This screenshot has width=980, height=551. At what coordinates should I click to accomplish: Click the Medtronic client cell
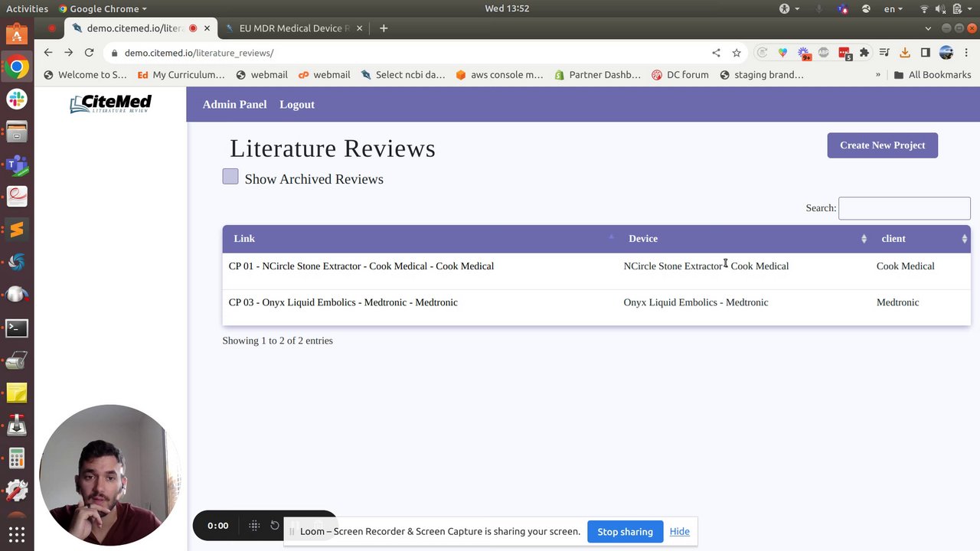pos(897,302)
